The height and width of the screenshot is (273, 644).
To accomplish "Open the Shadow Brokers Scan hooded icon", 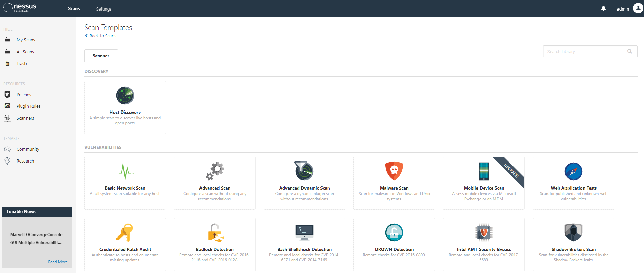I will [x=574, y=233].
